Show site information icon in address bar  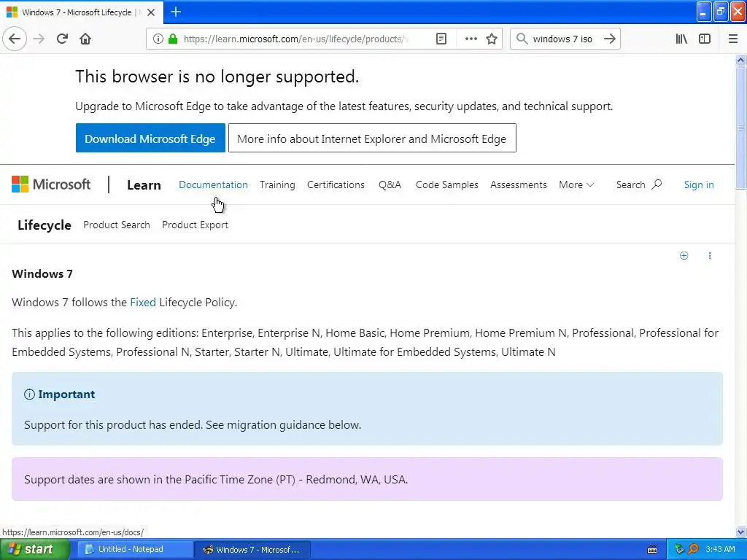click(158, 39)
